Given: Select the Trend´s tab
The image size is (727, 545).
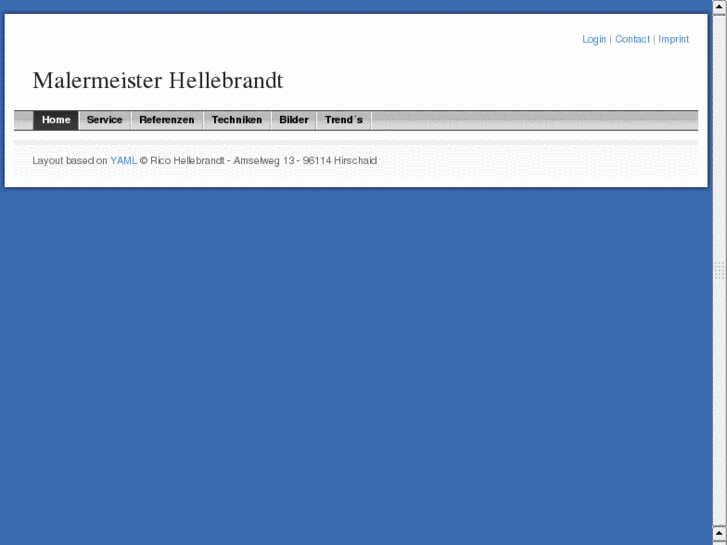Looking at the screenshot, I should pyautogui.click(x=344, y=120).
